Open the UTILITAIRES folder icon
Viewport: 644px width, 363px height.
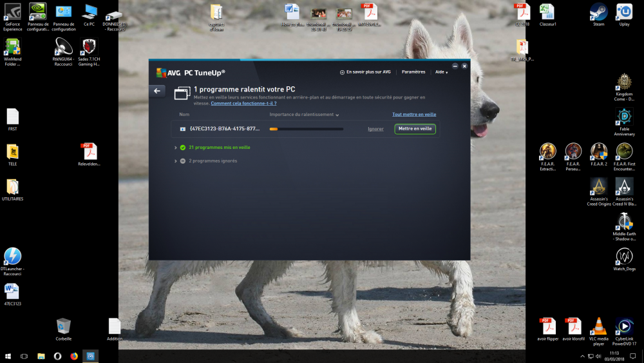(x=13, y=190)
